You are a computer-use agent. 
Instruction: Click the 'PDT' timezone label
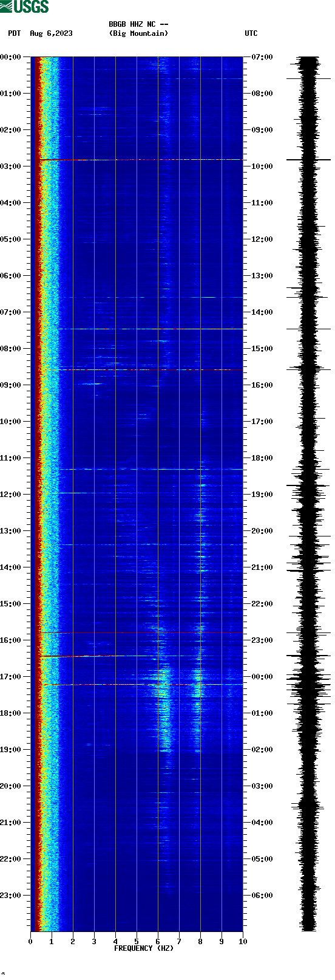pos(14,33)
